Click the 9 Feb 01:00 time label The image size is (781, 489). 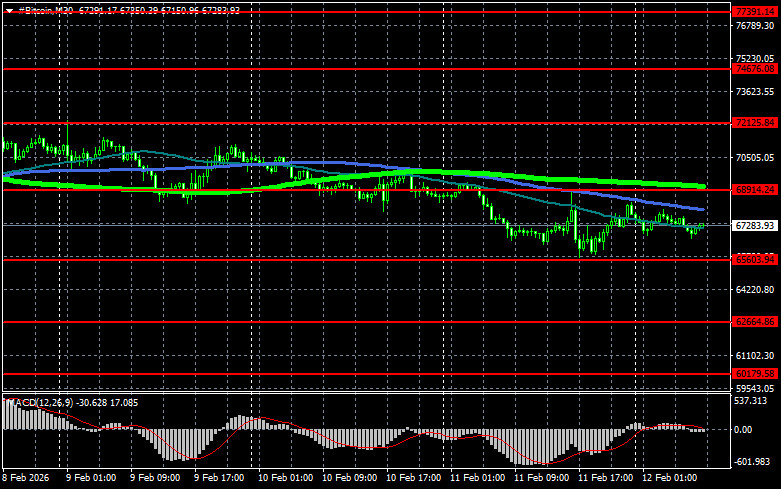coord(91,478)
